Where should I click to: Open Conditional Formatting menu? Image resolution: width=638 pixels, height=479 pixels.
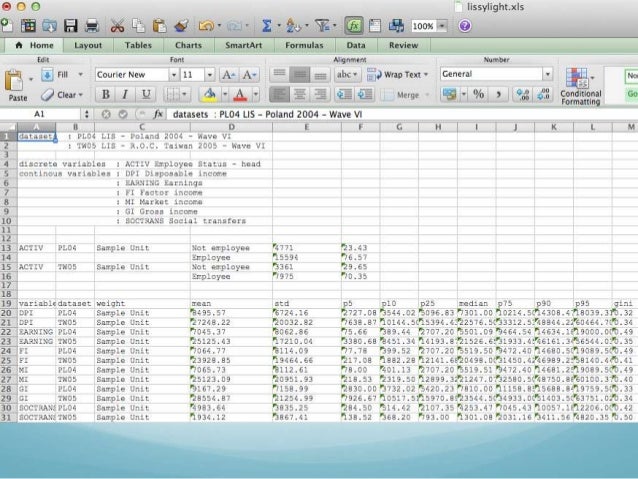[x=581, y=86]
